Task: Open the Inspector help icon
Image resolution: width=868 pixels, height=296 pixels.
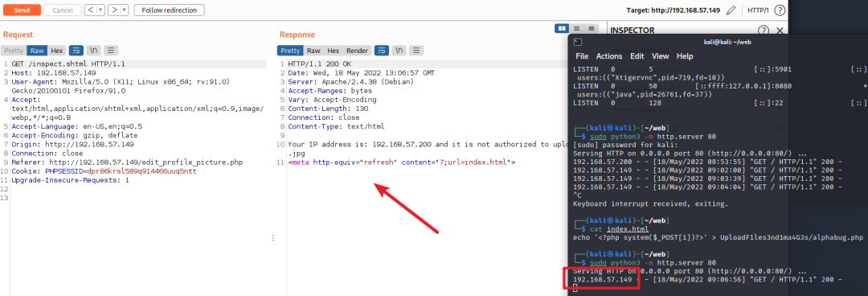Action: click(x=764, y=31)
